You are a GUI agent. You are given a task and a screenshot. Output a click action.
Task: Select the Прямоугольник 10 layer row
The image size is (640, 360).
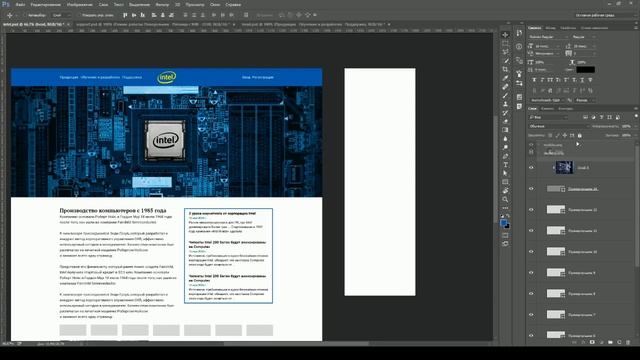click(x=582, y=251)
